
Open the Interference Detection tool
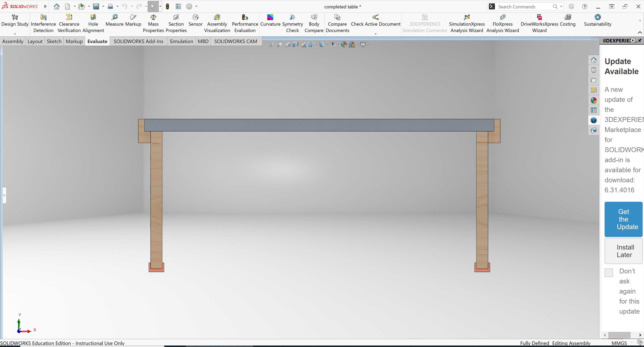pyautogui.click(x=43, y=23)
